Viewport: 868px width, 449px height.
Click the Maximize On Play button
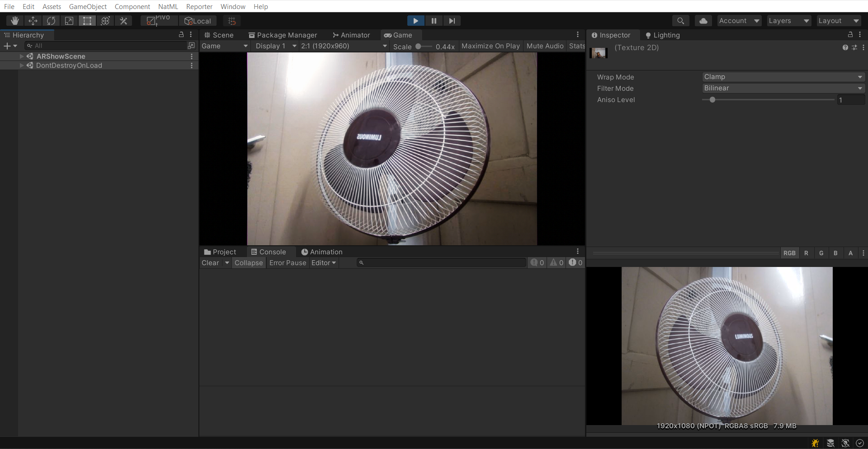click(x=490, y=46)
